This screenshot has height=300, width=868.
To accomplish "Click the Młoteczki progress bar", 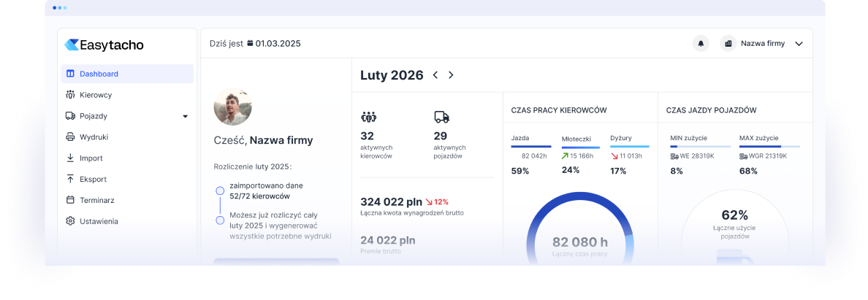I will (x=581, y=147).
